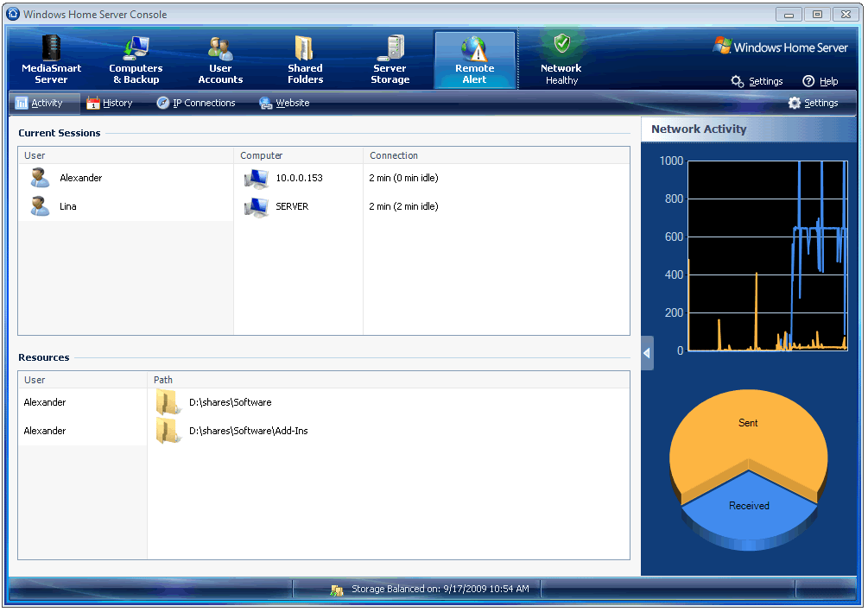The image size is (868, 612).
Task: Switch to IP Connections tab
Action: point(196,103)
